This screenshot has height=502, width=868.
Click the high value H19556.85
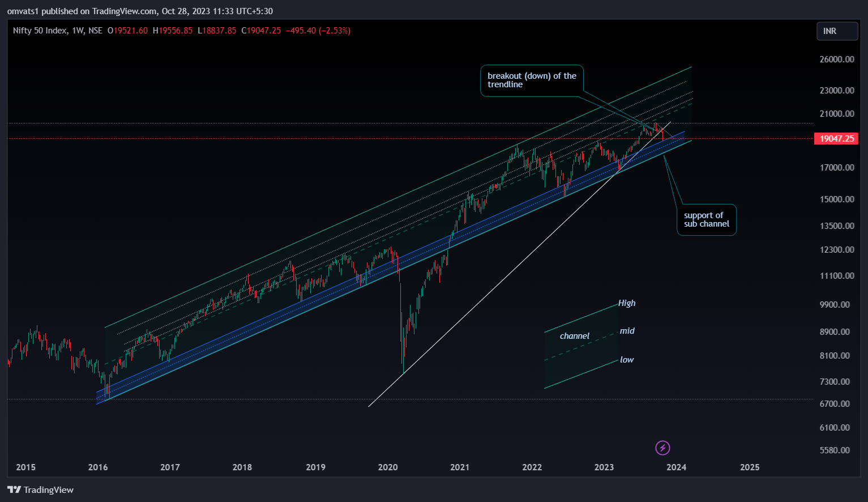(x=173, y=31)
